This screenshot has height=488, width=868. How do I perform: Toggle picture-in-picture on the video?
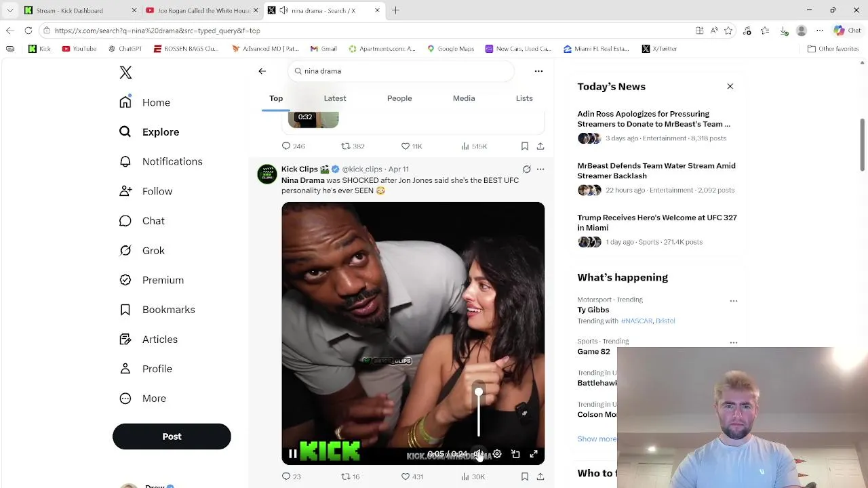515,454
